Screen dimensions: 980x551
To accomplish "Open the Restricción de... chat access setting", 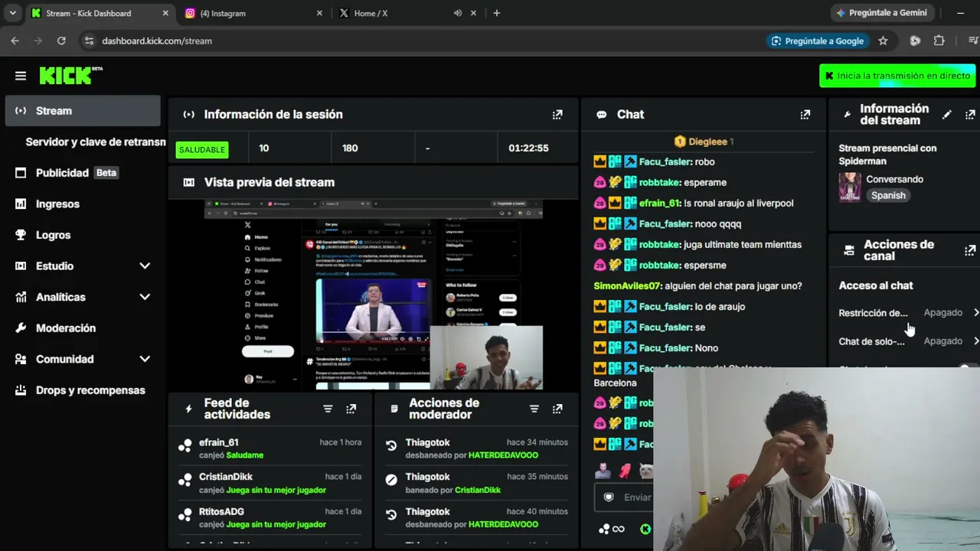I will point(909,312).
